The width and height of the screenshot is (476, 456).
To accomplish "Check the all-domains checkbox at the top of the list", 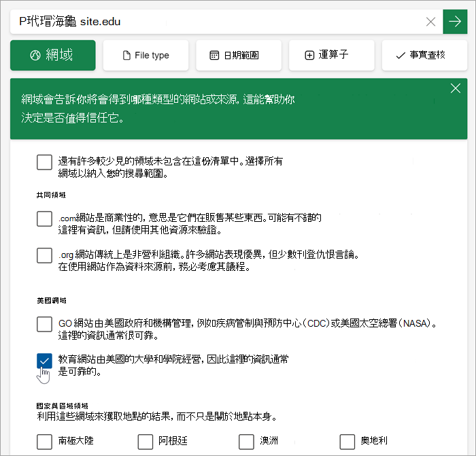I will (44, 162).
